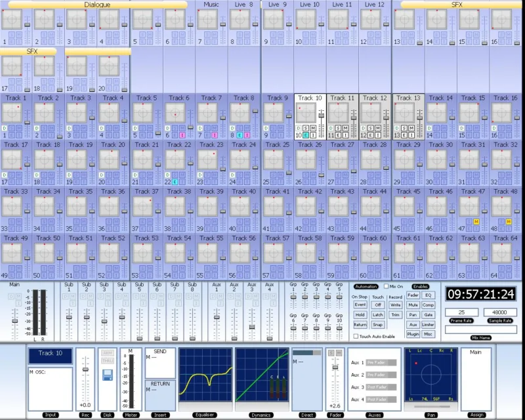Click the pan pad of Live 8 channel
Image resolution: width=525 pixels, height=420 pixels.
pos(240,19)
